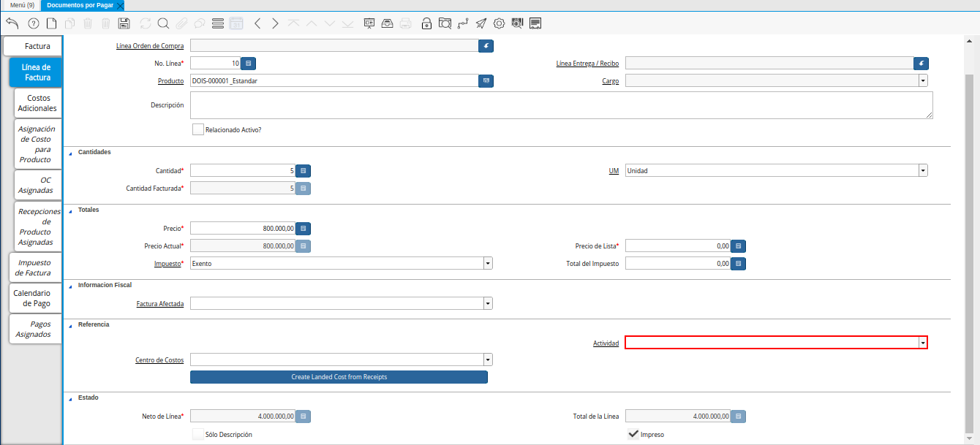Open Línea Orden de Compra lookup button

click(x=486, y=46)
